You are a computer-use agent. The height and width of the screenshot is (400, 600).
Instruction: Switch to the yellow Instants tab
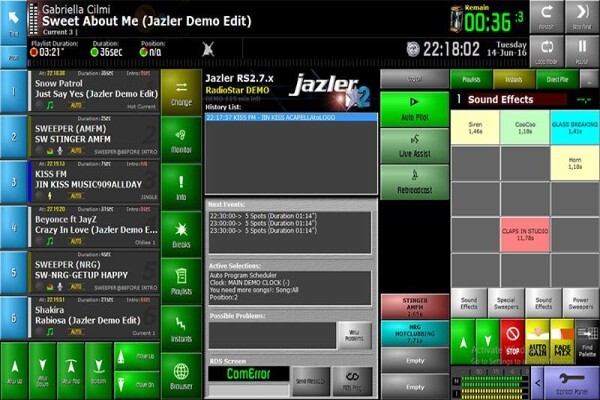point(514,79)
